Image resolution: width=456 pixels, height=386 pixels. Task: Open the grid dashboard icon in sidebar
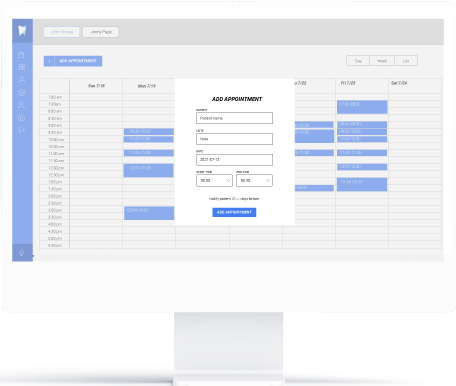point(22,67)
